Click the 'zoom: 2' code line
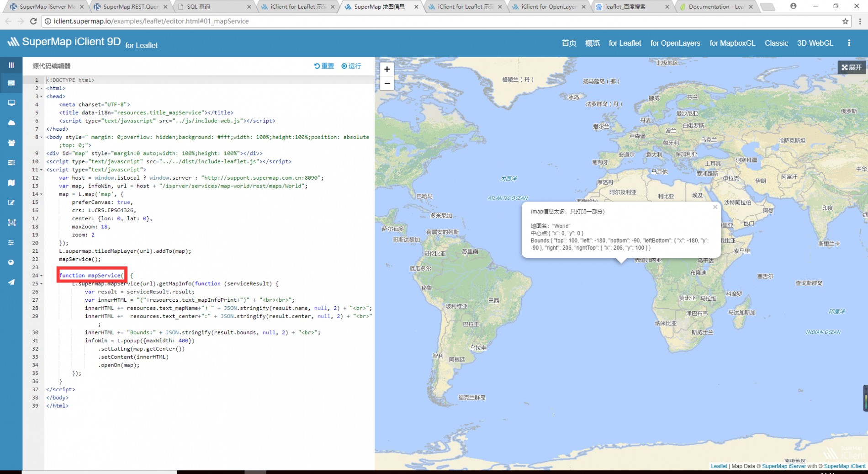The image size is (868, 474). pos(83,235)
